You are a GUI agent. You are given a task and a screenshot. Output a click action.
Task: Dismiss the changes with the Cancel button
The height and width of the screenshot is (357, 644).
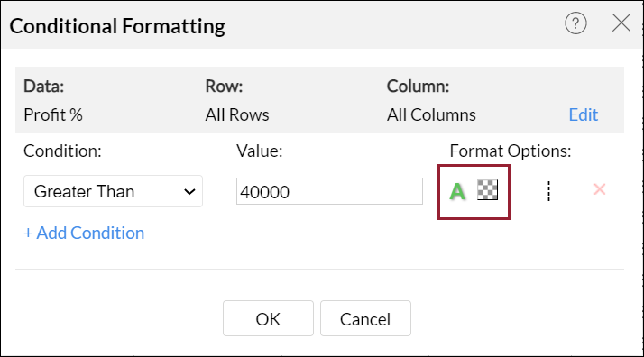[365, 318]
